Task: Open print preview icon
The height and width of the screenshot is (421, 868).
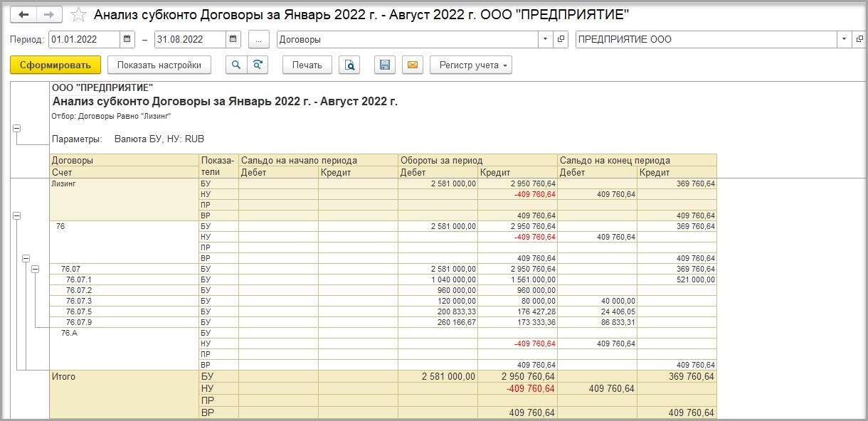Action: (x=349, y=65)
